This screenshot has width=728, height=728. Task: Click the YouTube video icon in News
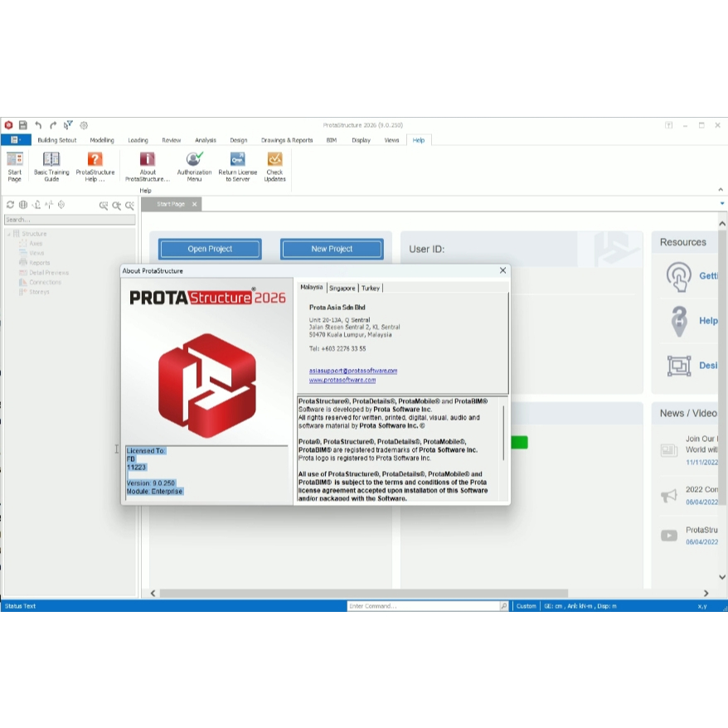[668, 536]
